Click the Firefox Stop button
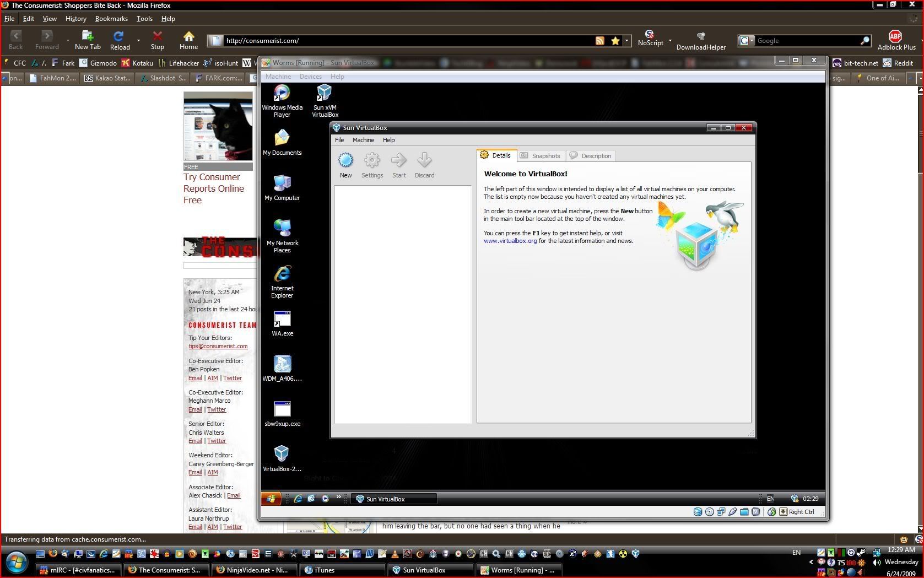The image size is (924, 578). click(158, 40)
